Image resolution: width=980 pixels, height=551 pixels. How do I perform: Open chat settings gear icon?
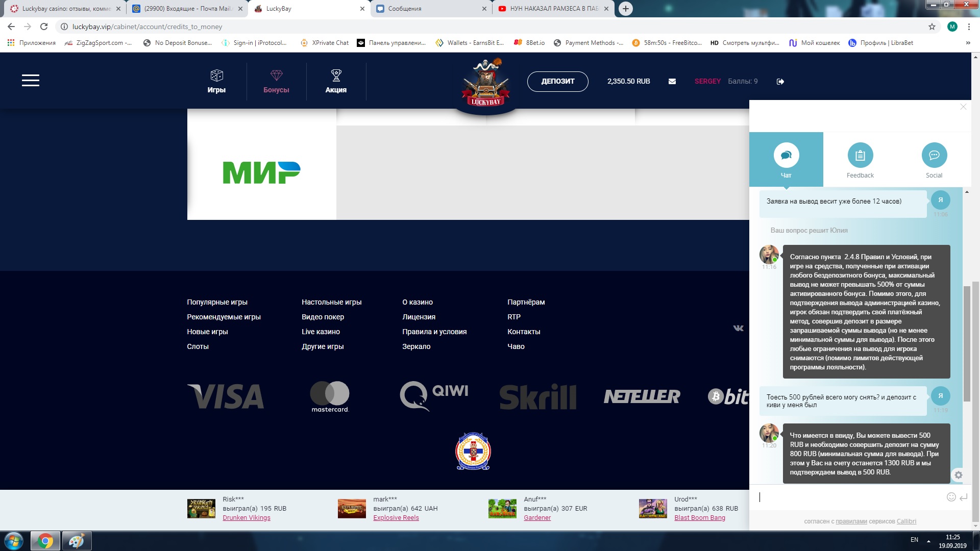(959, 475)
